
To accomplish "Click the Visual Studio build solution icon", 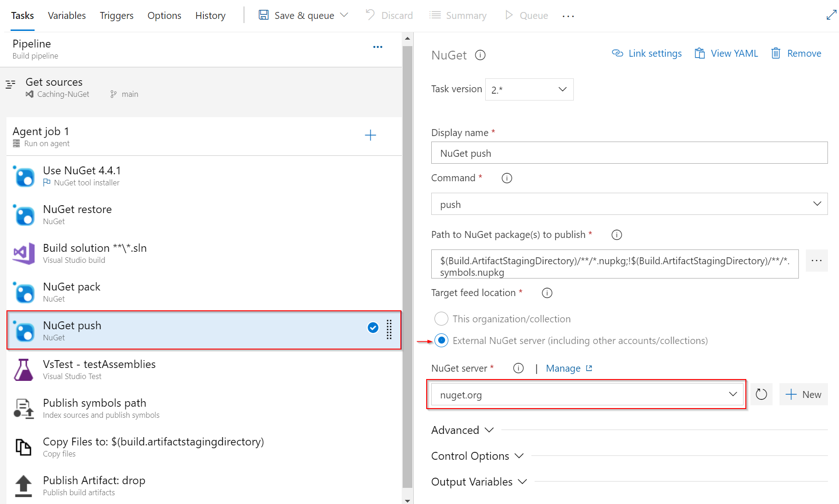I will (x=24, y=253).
